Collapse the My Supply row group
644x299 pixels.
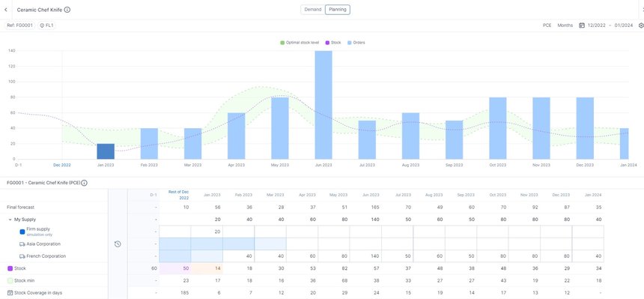tap(10, 220)
